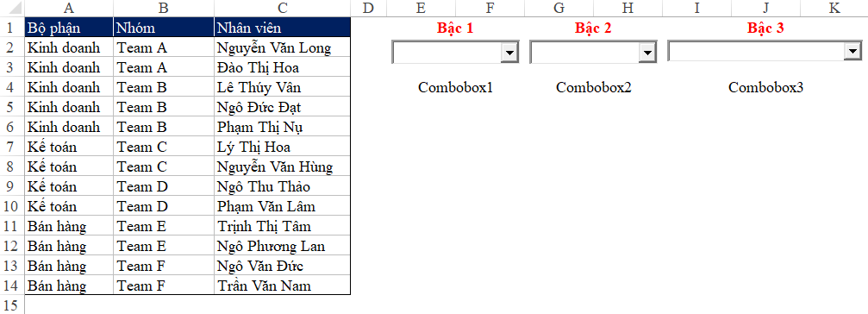This screenshot has height=314, width=868.
Task: Click the Nhân viên header cell
Action: tap(283, 28)
